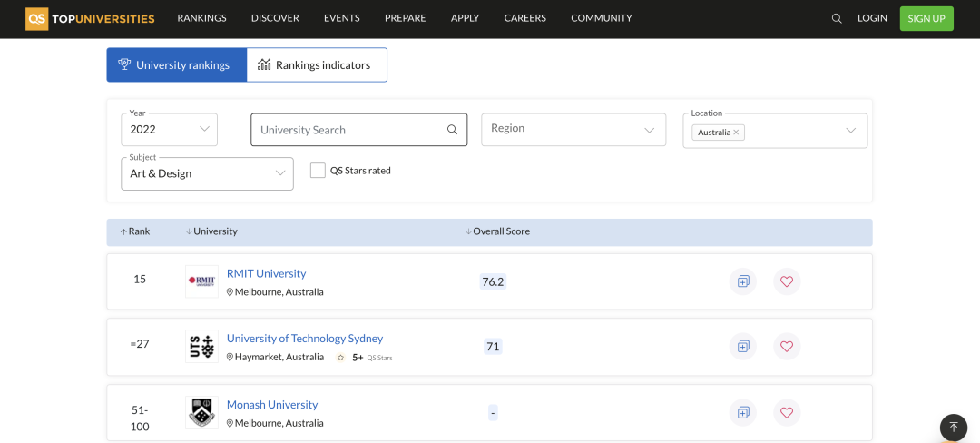Viewport: 980px width, 443px height.
Task: Click the green Sign Up button
Action: (x=926, y=19)
